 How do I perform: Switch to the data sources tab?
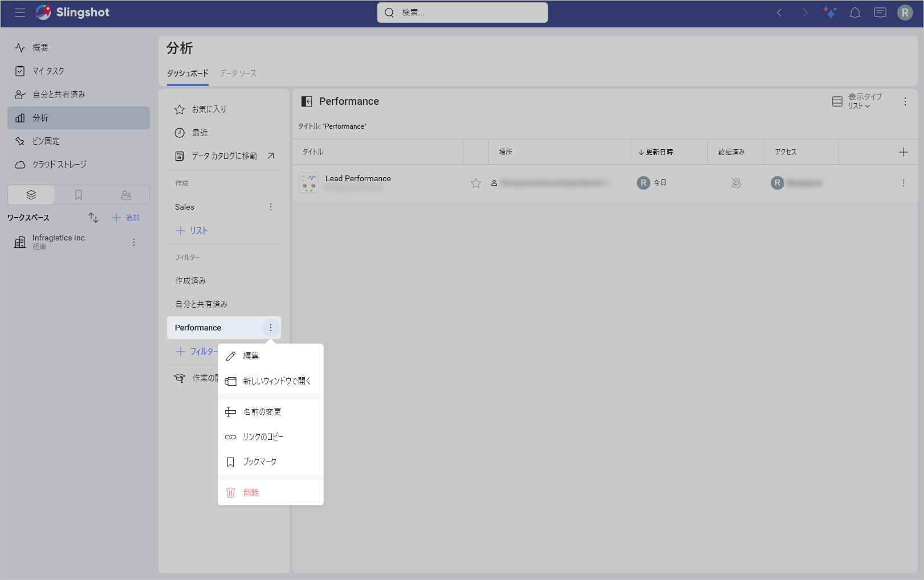[238, 73]
